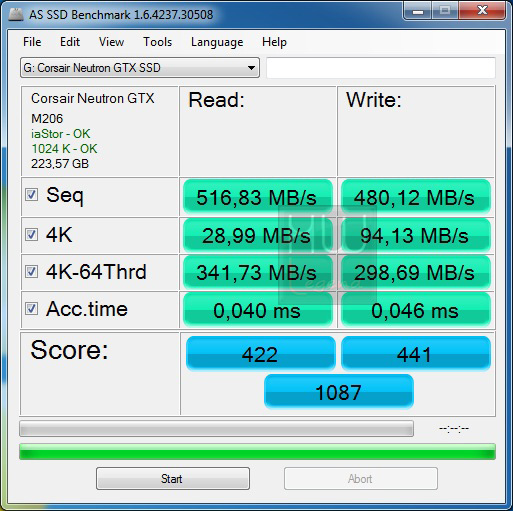Open the Edit menu

[70, 42]
